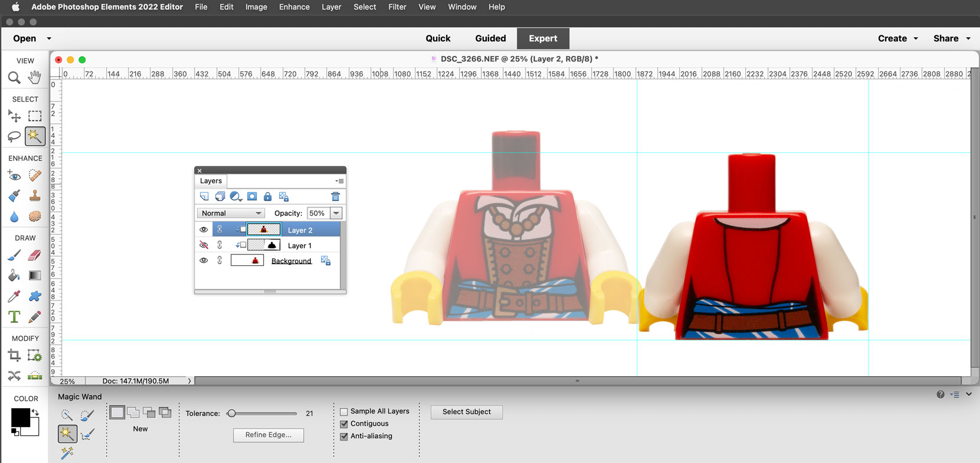Image resolution: width=980 pixels, height=463 pixels.
Task: Open the adjustment layer dropdown icon
Action: (x=236, y=197)
